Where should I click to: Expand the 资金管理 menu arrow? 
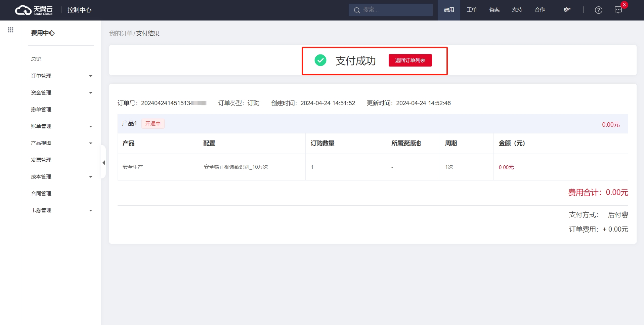[90, 93]
